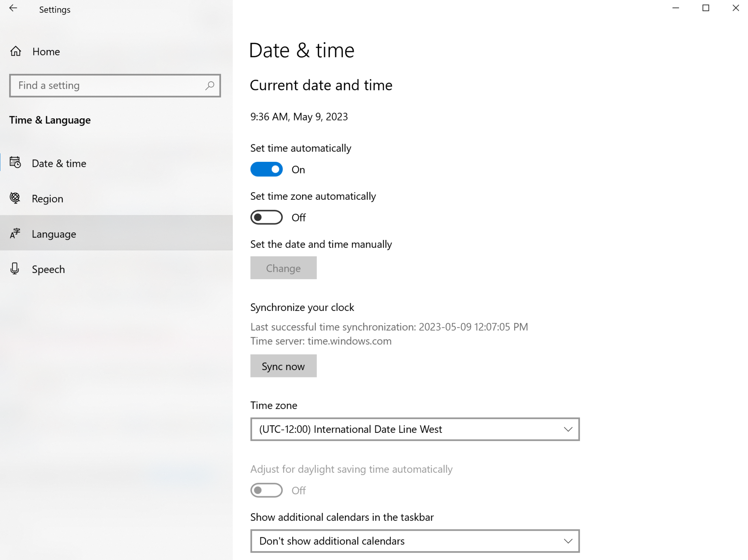Click the magnifier icon in Find a setting
This screenshot has height=560, width=748.
click(209, 85)
